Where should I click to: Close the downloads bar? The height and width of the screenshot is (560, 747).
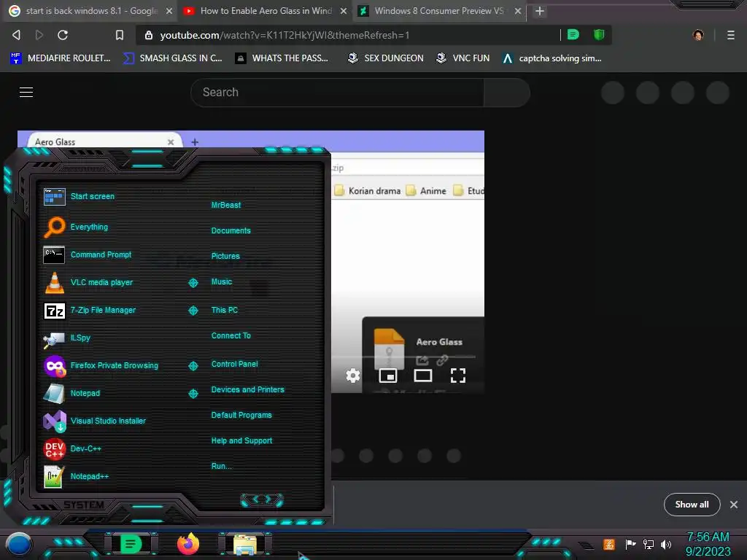(734, 505)
